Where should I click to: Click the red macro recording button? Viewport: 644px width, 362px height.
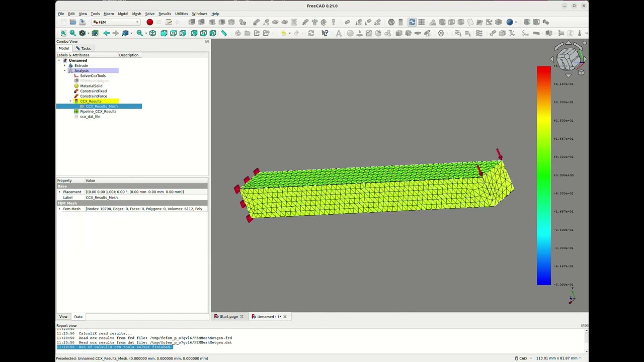click(149, 22)
